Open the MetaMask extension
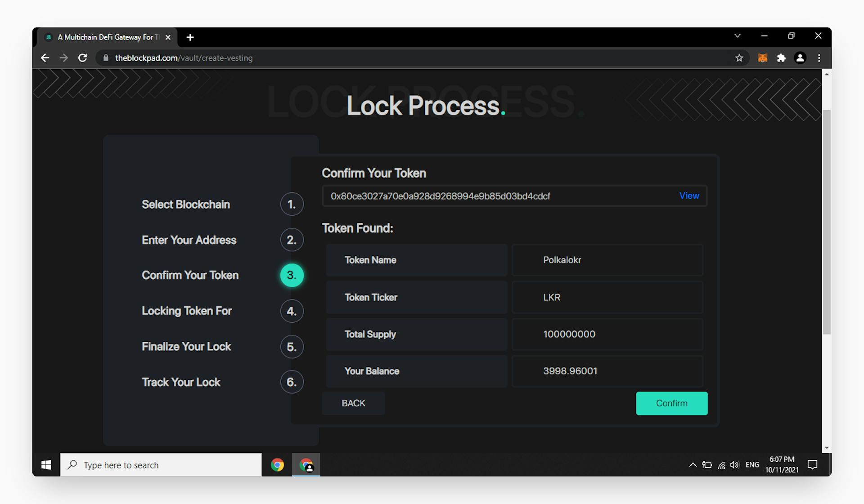The width and height of the screenshot is (864, 504). pos(762,58)
